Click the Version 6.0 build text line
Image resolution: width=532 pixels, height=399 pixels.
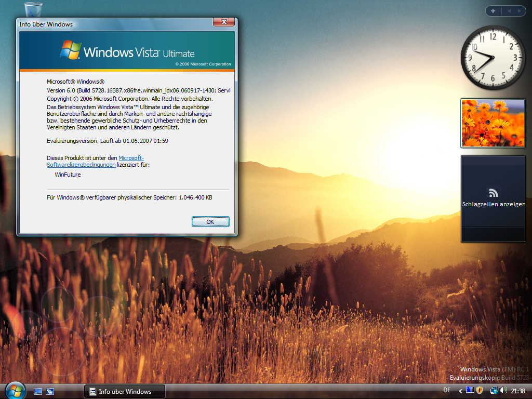click(138, 90)
